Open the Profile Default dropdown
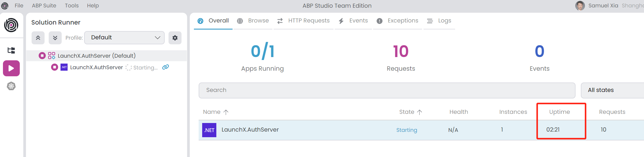Image resolution: width=644 pixels, height=157 pixels. tap(124, 38)
